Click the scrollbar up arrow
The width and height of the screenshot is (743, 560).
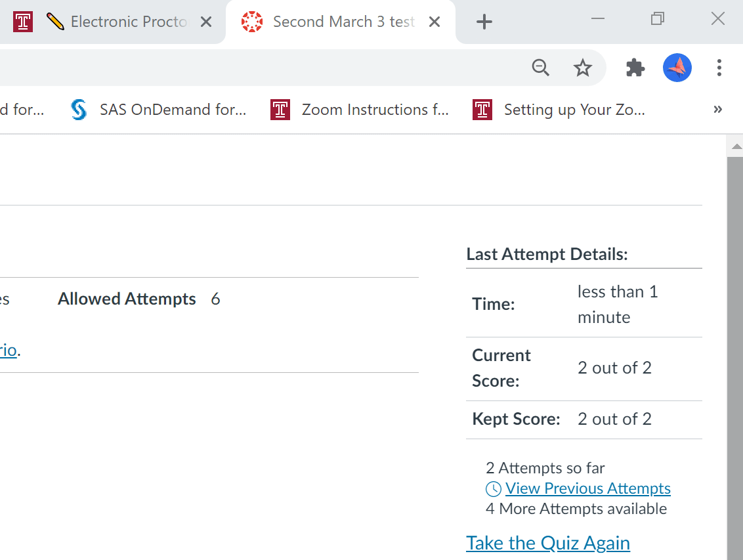pyautogui.click(x=736, y=146)
